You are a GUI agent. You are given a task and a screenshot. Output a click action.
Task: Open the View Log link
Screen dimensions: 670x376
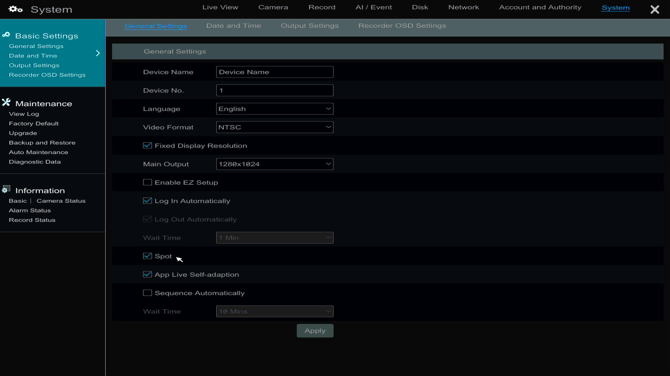point(24,114)
